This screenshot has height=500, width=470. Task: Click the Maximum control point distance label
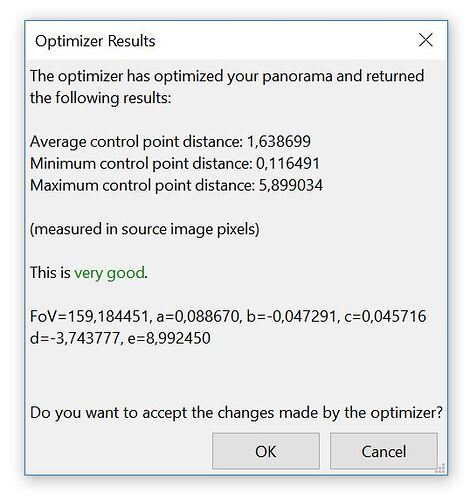point(143,185)
